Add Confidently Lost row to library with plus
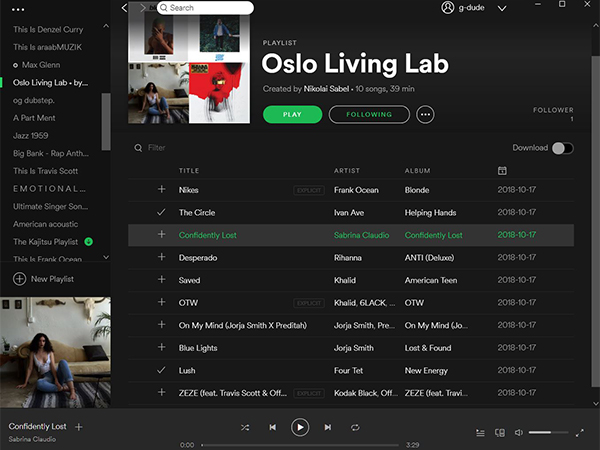The width and height of the screenshot is (600, 450). [161, 234]
